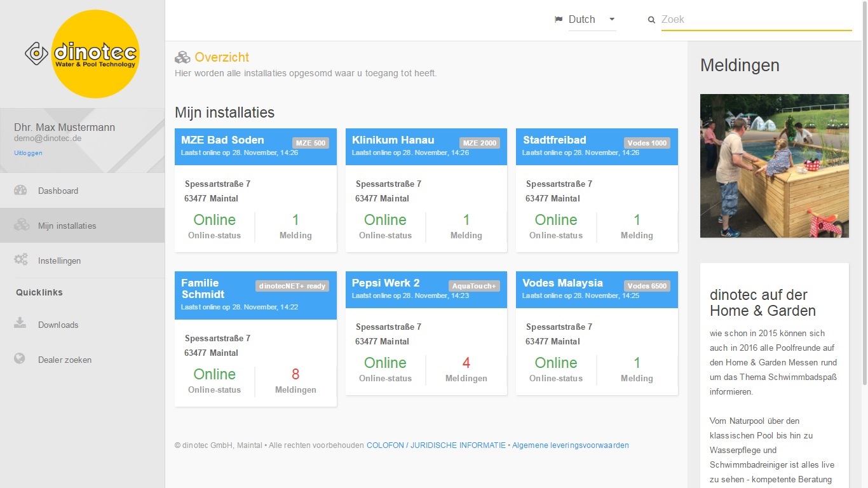868x488 pixels.
Task: Open the Vodes Malaysia installation
Action: tap(562, 283)
